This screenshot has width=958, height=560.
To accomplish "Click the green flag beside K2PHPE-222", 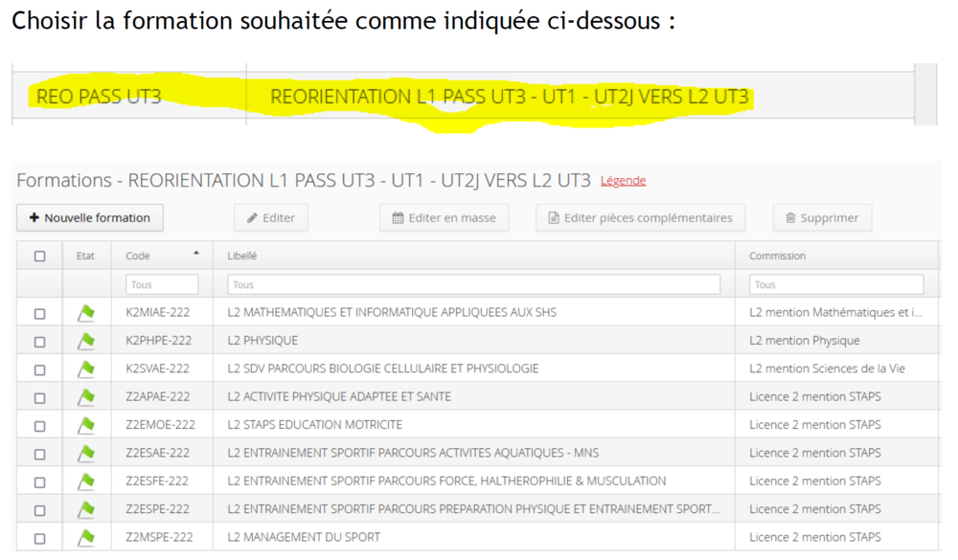I will pyautogui.click(x=86, y=341).
